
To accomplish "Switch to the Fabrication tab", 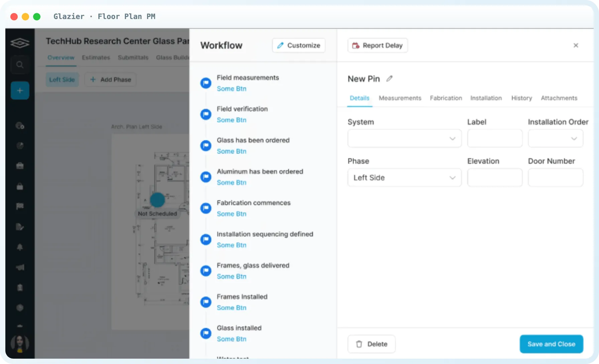I will 446,98.
